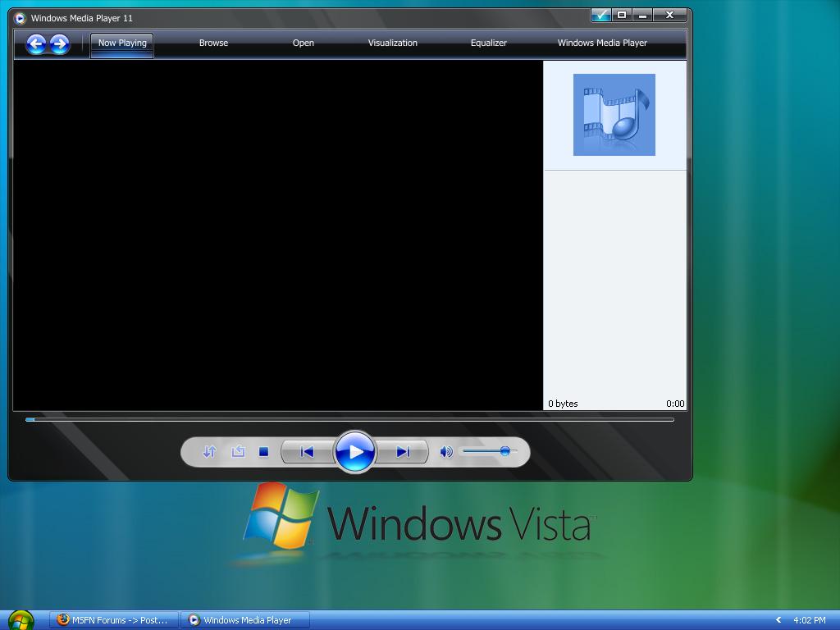This screenshot has height=630, width=840.
Task: Click the album art media thumbnail
Action: (614, 115)
